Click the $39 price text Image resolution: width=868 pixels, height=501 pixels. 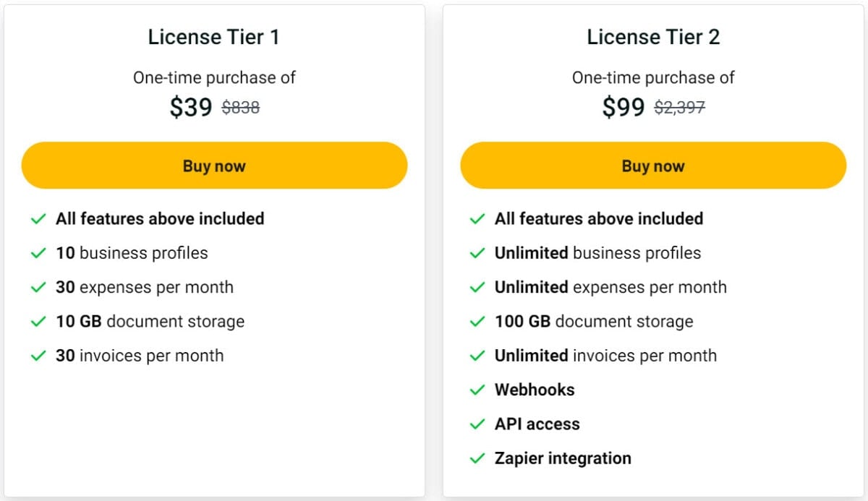click(x=191, y=107)
